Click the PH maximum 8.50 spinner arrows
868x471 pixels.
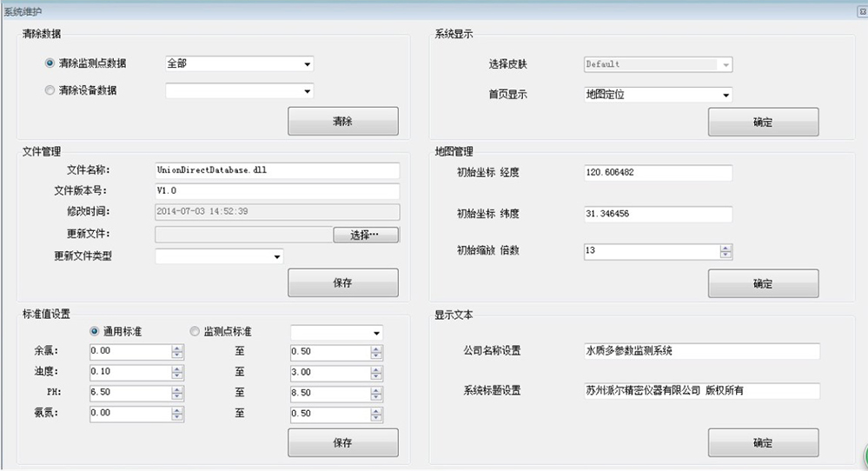tap(376, 394)
